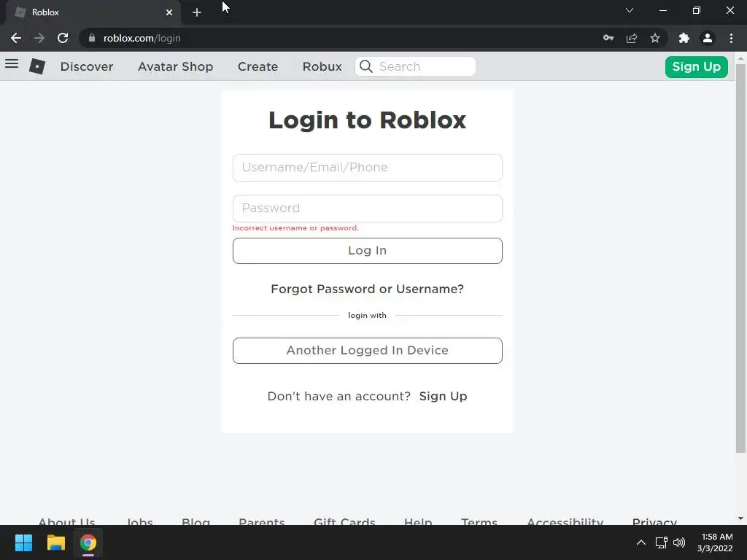Open File Explorer from the taskbar

(x=55, y=542)
